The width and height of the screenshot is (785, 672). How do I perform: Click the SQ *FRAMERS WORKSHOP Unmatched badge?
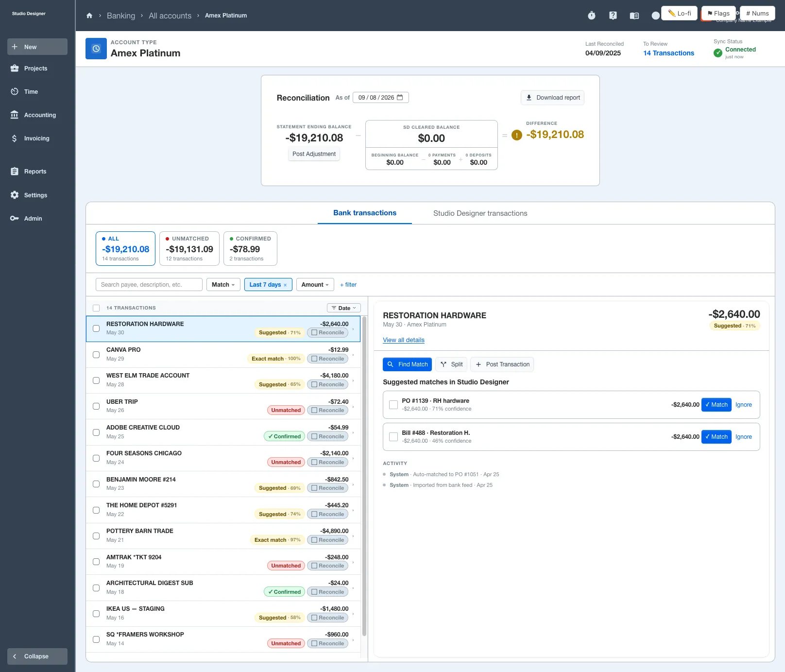(286, 643)
